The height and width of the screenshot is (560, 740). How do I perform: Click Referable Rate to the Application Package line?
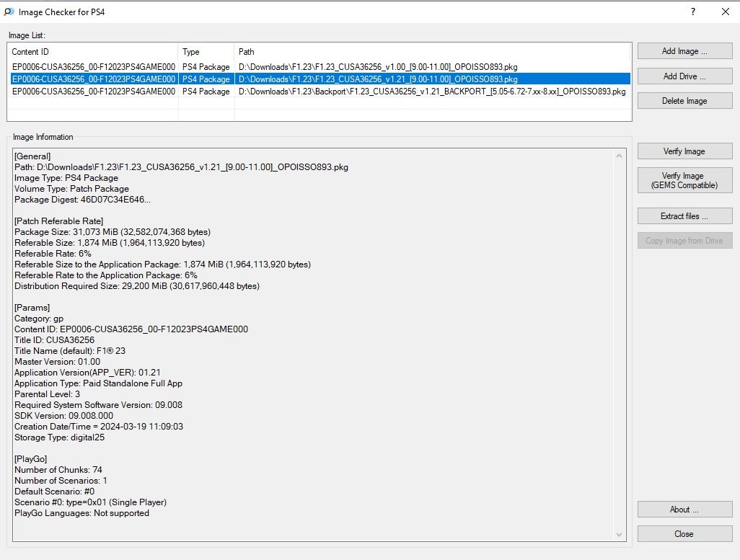pyautogui.click(x=106, y=275)
